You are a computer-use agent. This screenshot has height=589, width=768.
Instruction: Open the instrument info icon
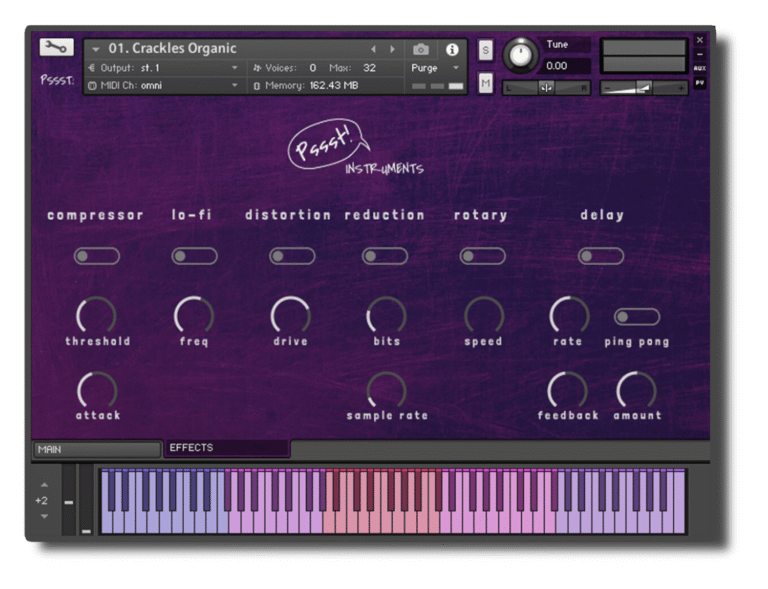point(452,49)
